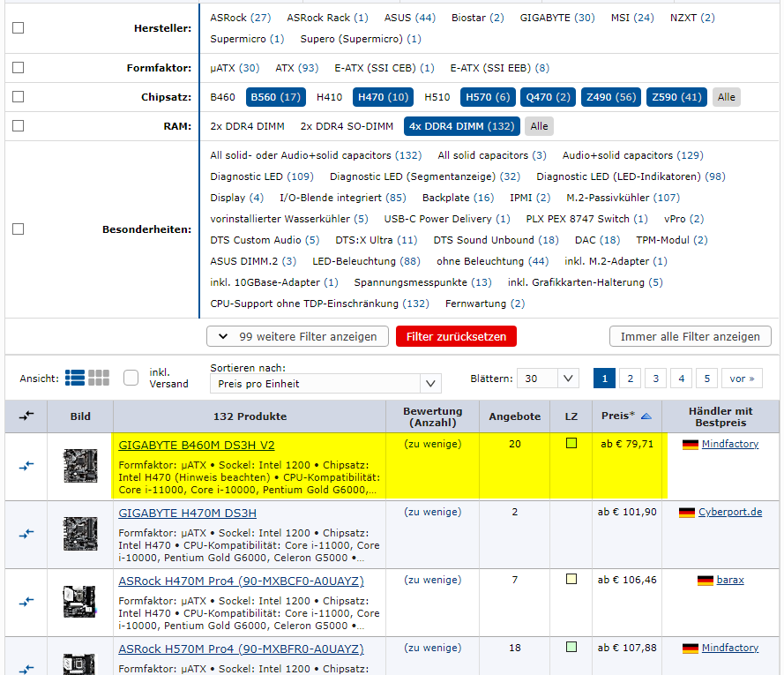Open GIGABYTE B460M DS3H V2 product link

(x=197, y=446)
